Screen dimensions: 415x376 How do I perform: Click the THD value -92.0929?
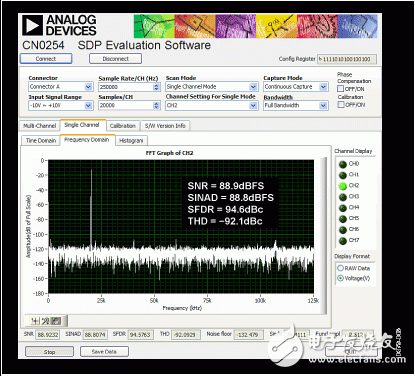pyautogui.click(x=186, y=334)
